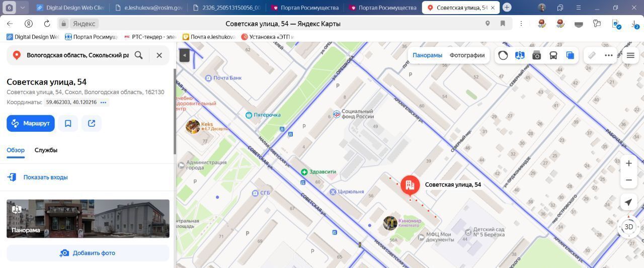Open the map layers switcher icon
Screen dimensions: 644x268
[x=570, y=55]
